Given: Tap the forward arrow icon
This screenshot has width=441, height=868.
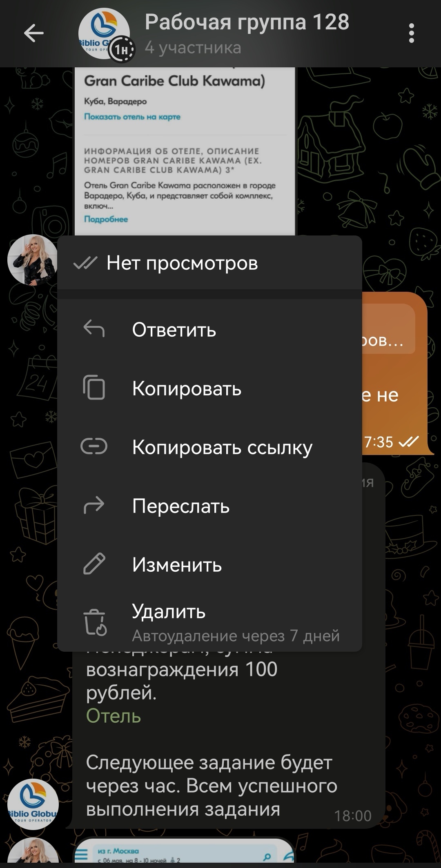Looking at the screenshot, I should click(x=94, y=505).
